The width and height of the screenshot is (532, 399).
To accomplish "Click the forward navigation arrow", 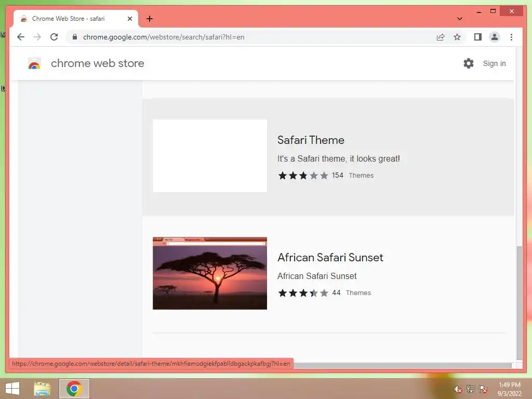I will point(37,37).
